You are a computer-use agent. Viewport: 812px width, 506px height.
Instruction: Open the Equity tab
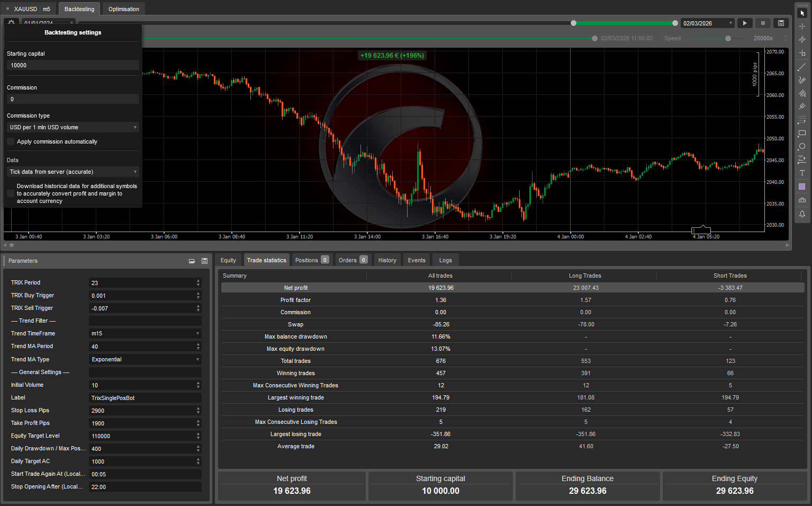coord(228,260)
